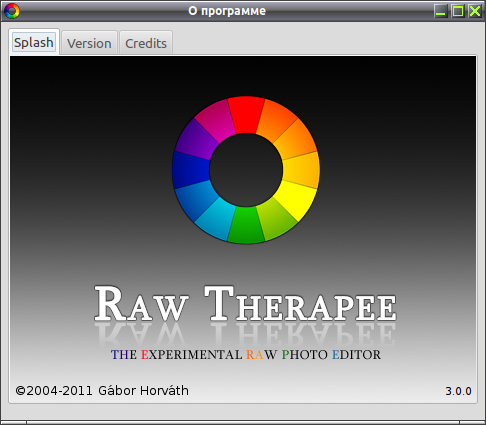Minimize the О программе window
486x425 pixels.
tap(441, 11)
